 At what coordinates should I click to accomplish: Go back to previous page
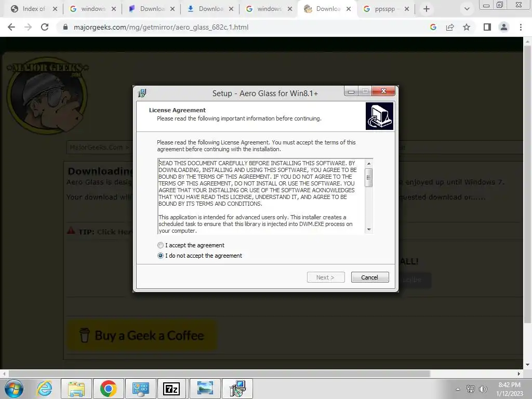click(11, 27)
